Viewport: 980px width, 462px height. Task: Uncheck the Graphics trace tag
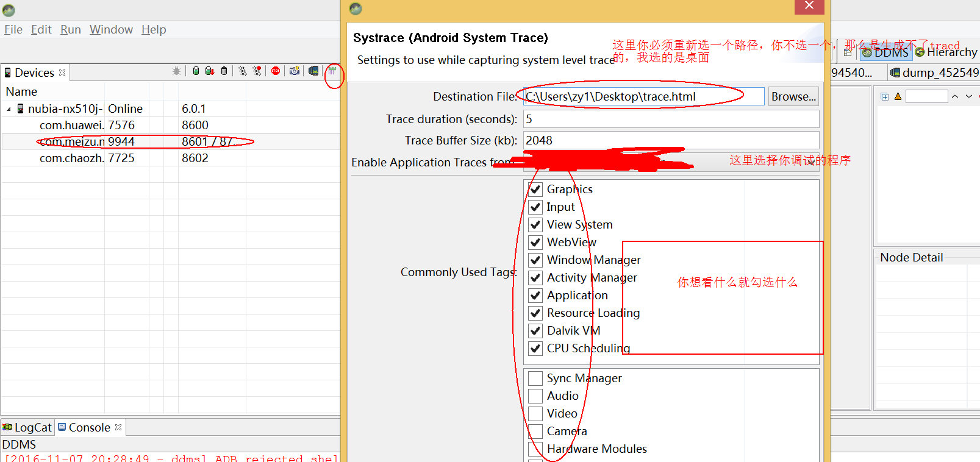tap(535, 189)
